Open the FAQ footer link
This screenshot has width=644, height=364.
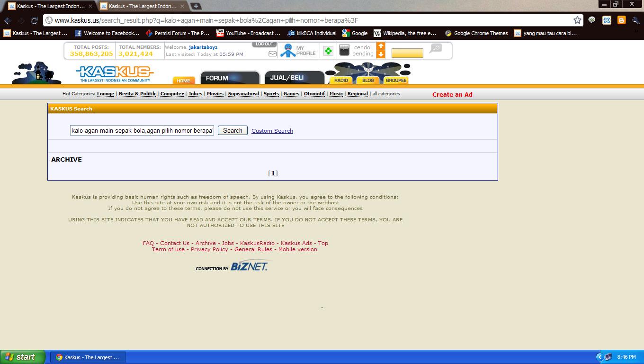(x=148, y=243)
